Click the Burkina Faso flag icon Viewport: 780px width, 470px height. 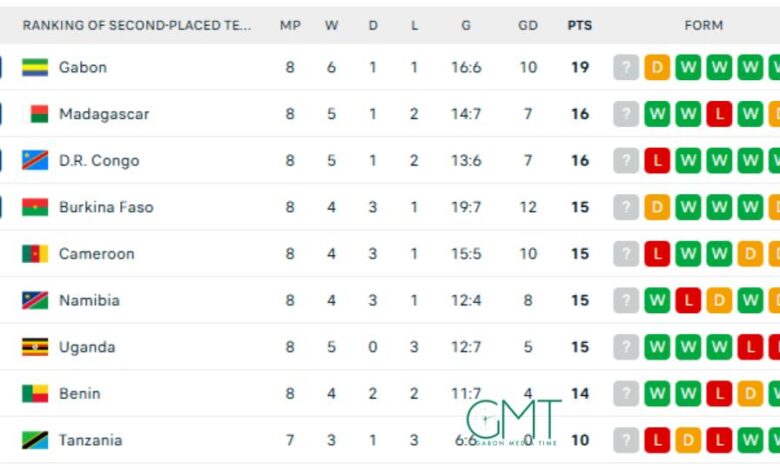[x=35, y=207]
